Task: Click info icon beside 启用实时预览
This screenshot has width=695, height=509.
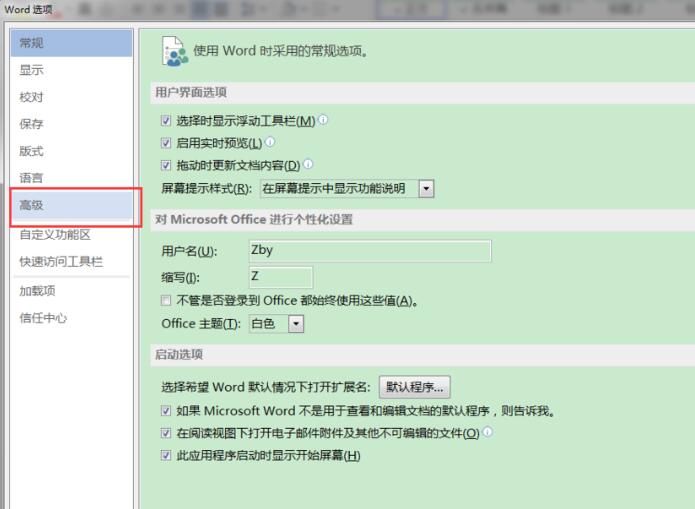Action: pyautogui.click(x=270, y=142)
